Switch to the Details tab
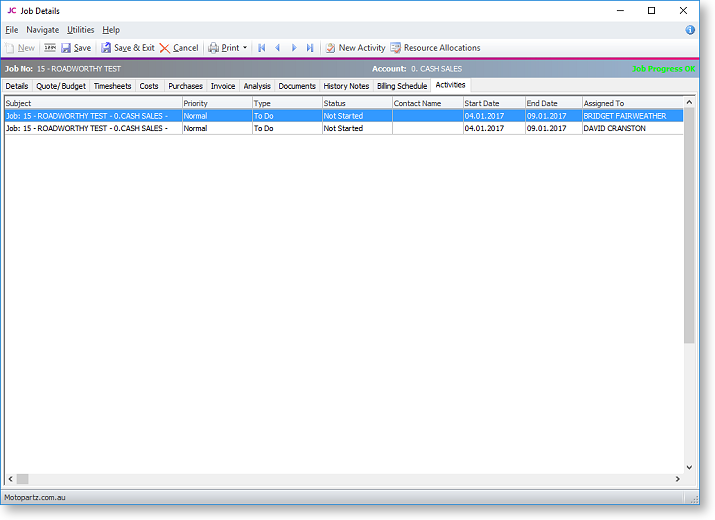Viewport: 715px width, 520px height. pyautogui.click(x=17, y=86)
